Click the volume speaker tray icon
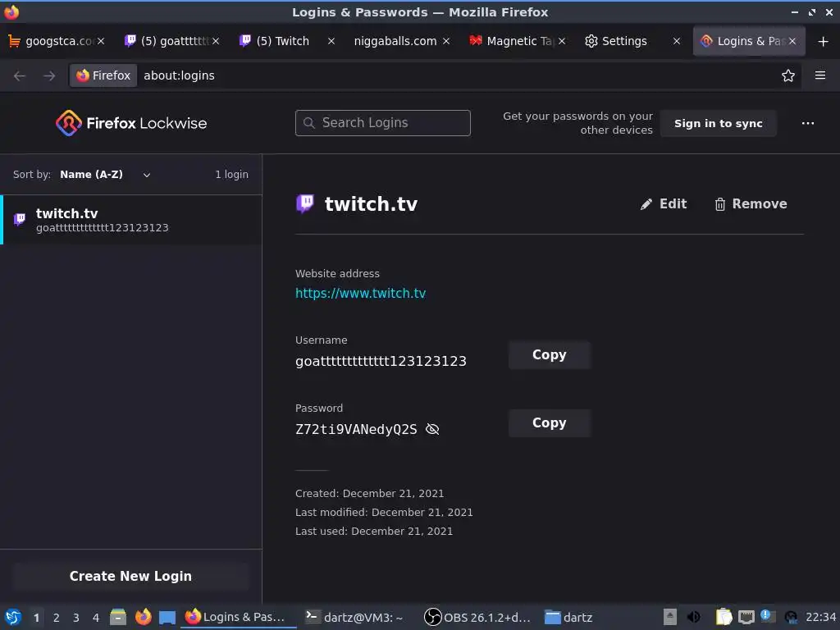This screenshot has width=840, height=630. coord(694,617)
